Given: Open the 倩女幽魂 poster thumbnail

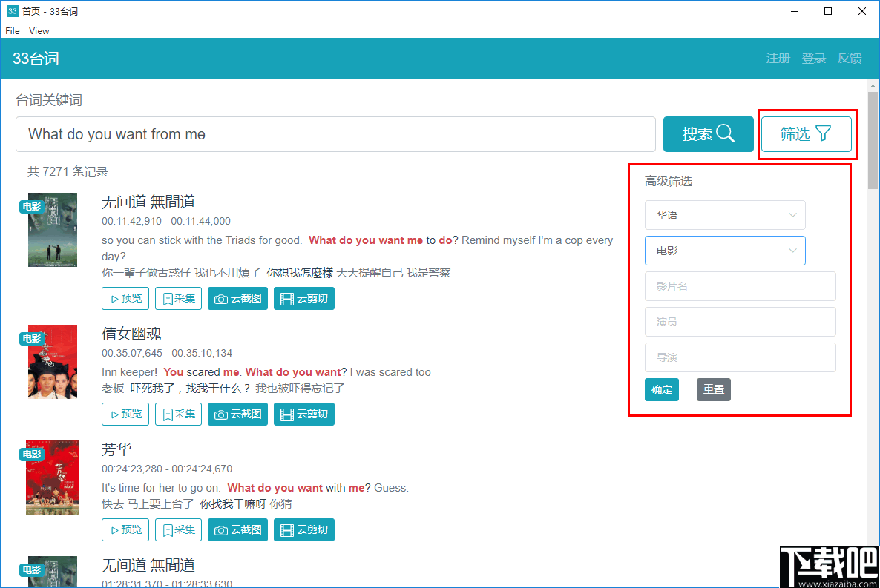Looking at the screenshot, I should (53, 362).
